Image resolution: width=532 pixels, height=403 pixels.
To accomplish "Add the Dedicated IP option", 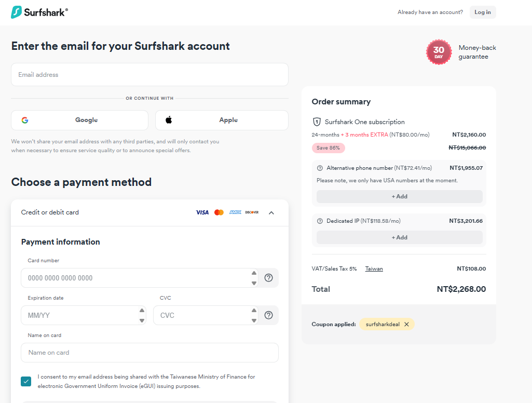I will 399,238.
